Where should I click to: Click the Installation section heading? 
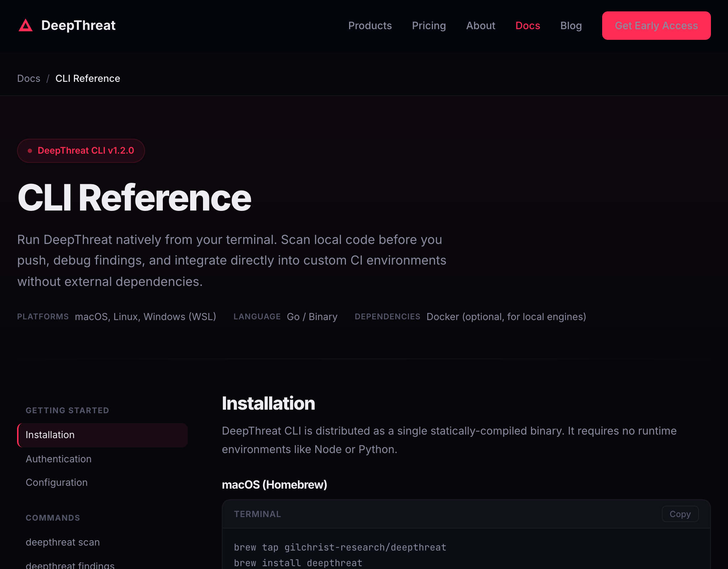[x=268, y=403]
